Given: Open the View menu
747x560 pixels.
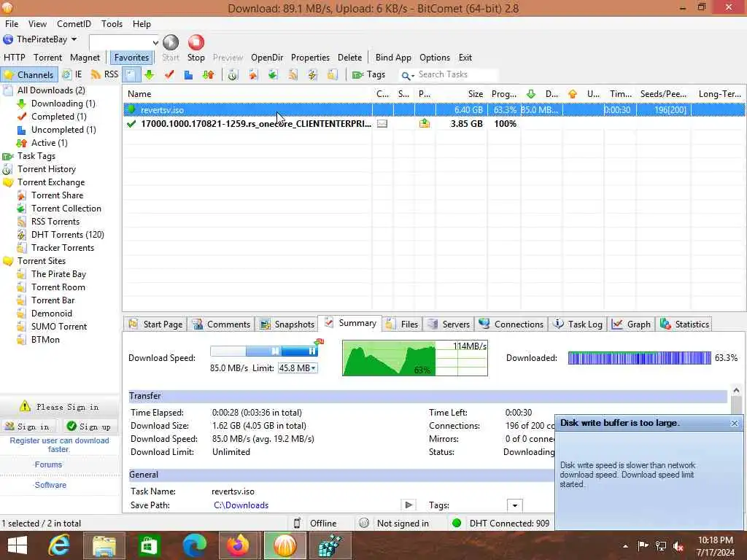Looking at the screenshot, I should 37,24.
